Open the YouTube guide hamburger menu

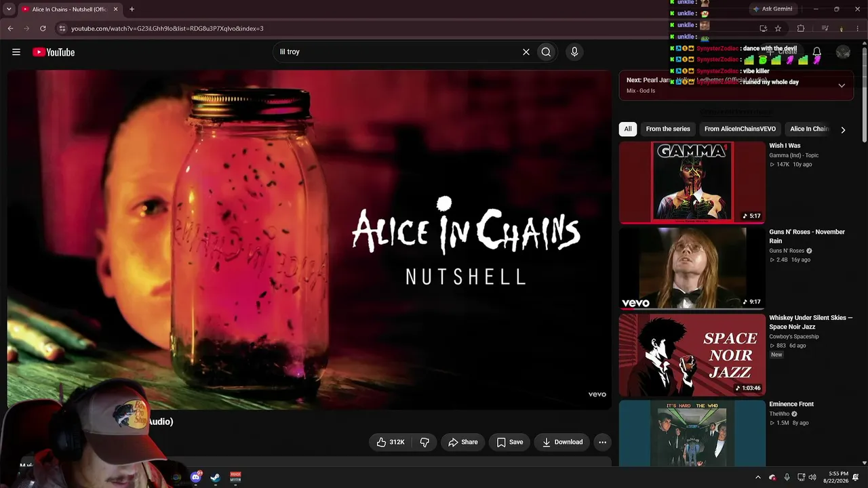[x=16, y=52]
